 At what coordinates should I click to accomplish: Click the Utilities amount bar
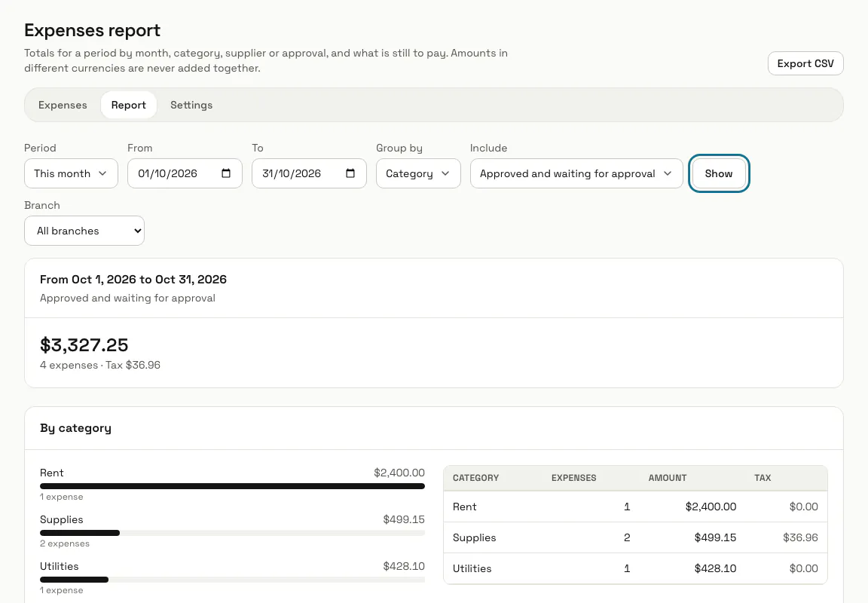tap(232, 580)
